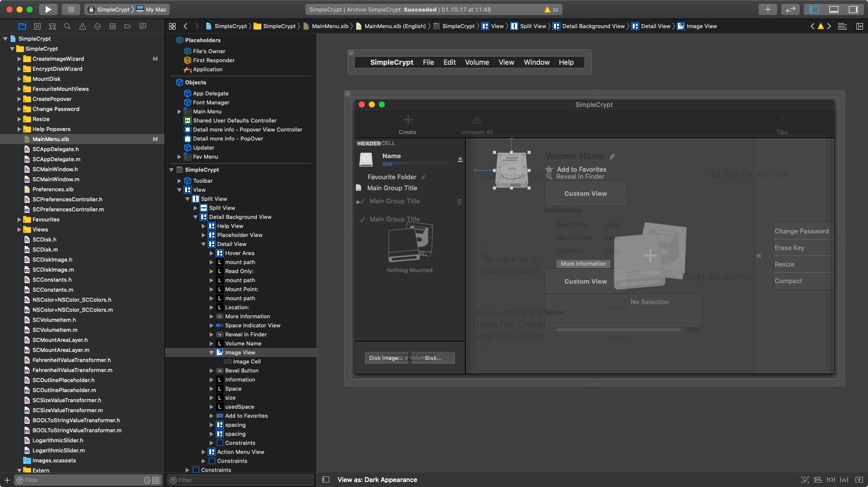Open the Test navigator diamond tab

click(x=97, y=26)
